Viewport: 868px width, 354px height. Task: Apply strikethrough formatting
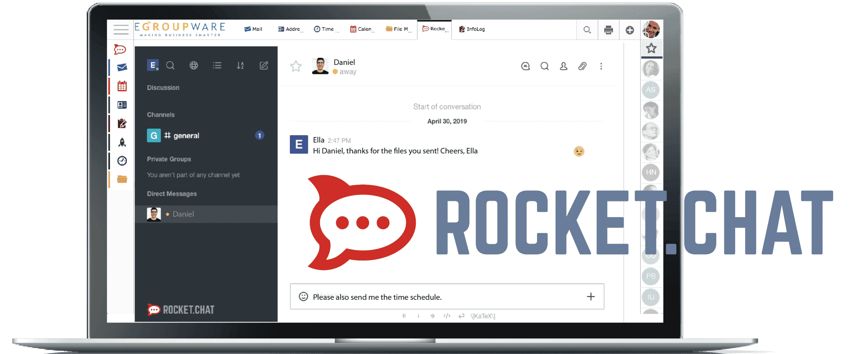[x=433, y=316]
